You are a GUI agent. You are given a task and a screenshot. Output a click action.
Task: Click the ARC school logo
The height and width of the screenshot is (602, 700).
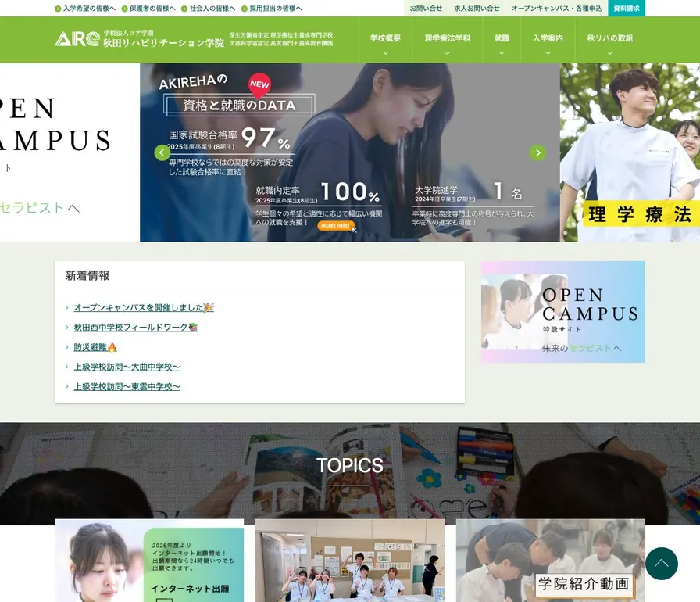click(x=77, y=39)
